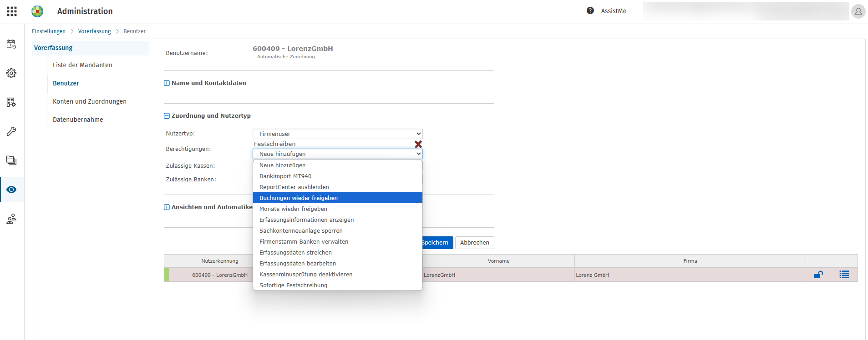Open the user profile avatar menu

click(858, 11)
